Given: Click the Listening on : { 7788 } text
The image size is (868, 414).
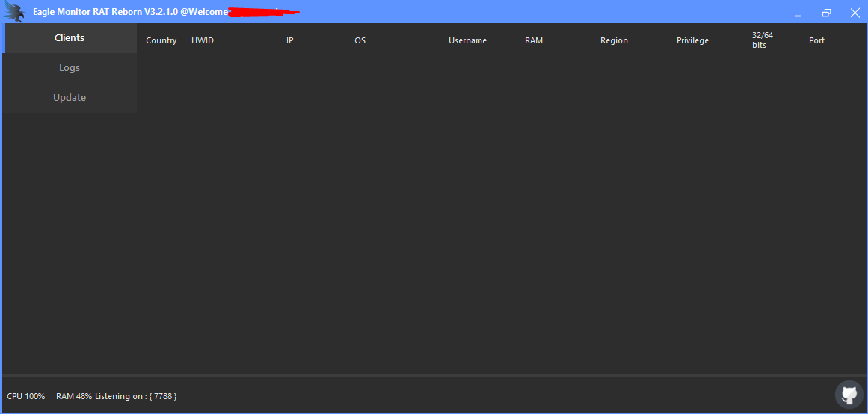Looking at the screenshot, I should pyautogui.click(x=136, y=396).
